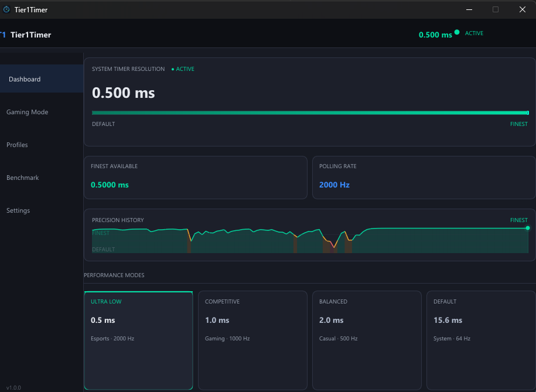This screenshot has height=392, width=536.
Task: Click the T1 logo in the header
Action: coord(2,35)
